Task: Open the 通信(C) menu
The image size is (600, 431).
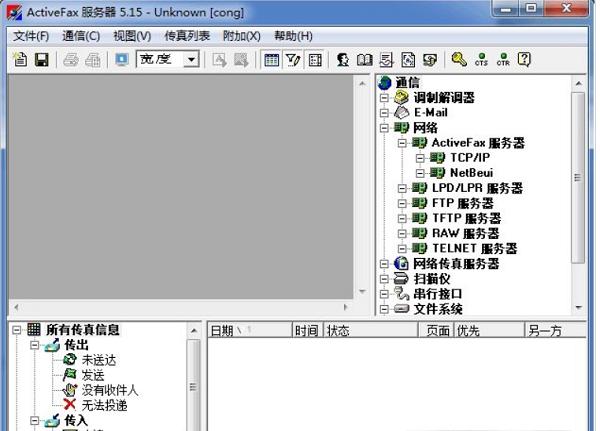Action: 81,36
